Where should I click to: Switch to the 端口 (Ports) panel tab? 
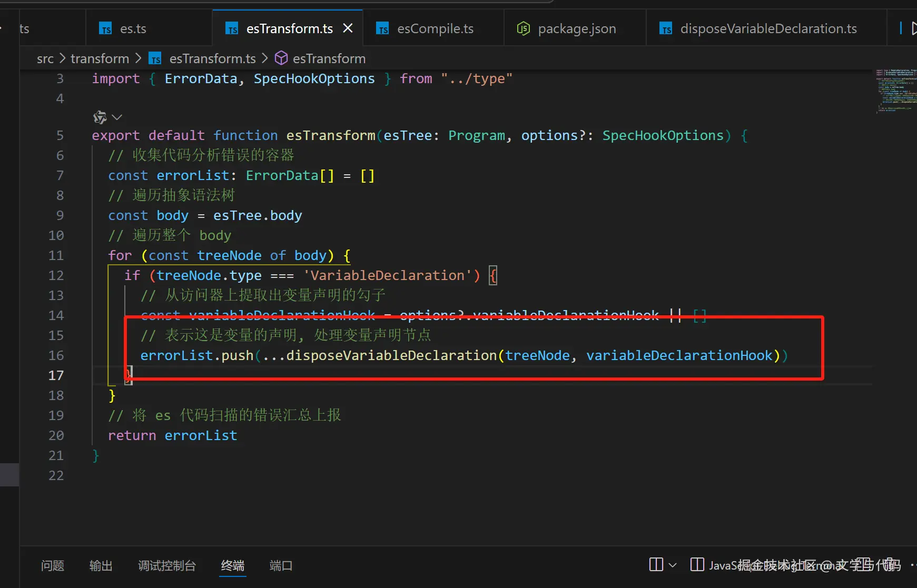(281, 565)
